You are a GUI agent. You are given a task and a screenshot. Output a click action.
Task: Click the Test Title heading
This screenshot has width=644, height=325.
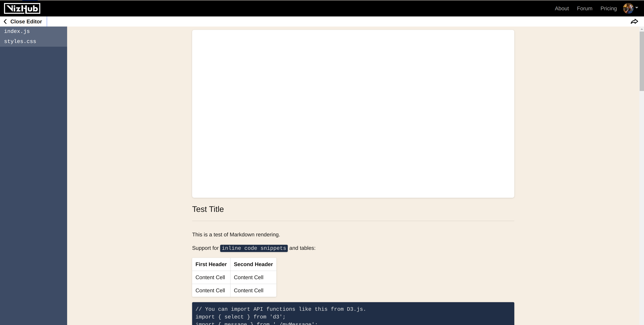[208, 209]
